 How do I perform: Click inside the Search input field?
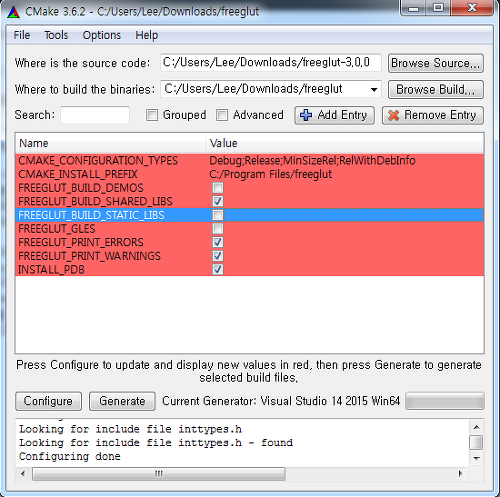95,115
